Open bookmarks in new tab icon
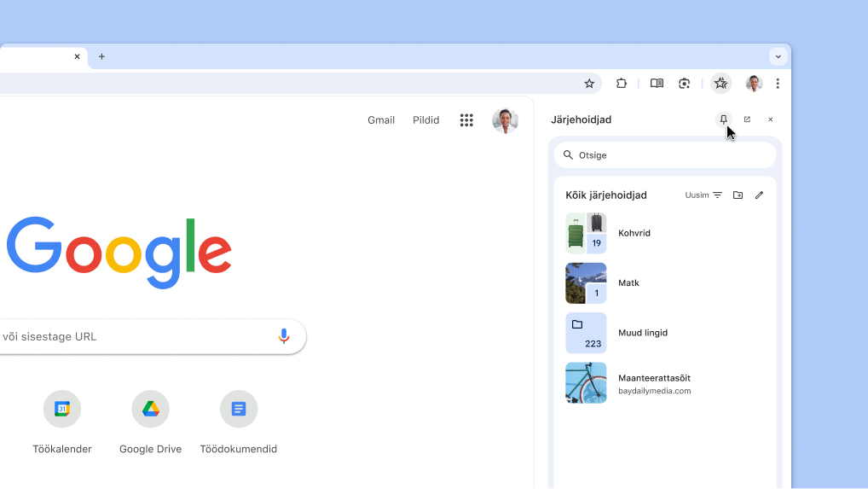 coord(747,119)
